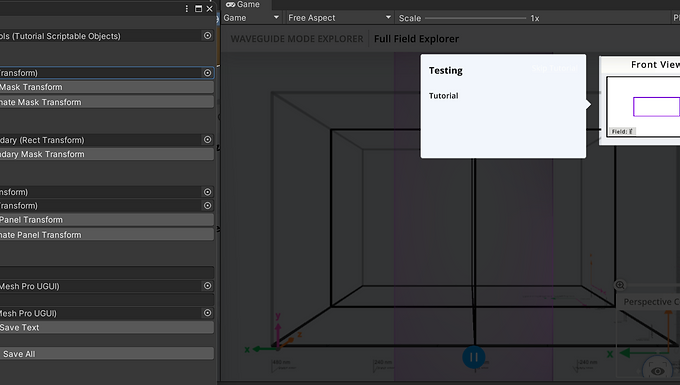680x385 pixels.
Task: Open object picker on highlighted field above Mask Transform
Action: point(207,73)
